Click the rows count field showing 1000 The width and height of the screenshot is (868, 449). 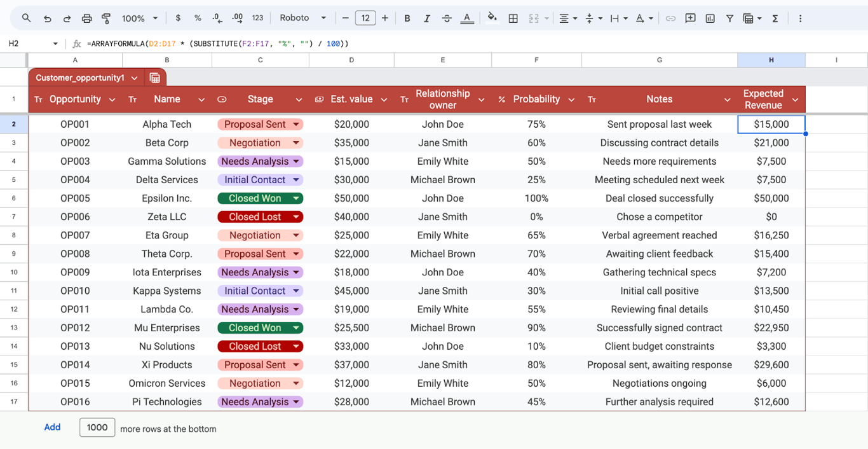coord(97,427)
